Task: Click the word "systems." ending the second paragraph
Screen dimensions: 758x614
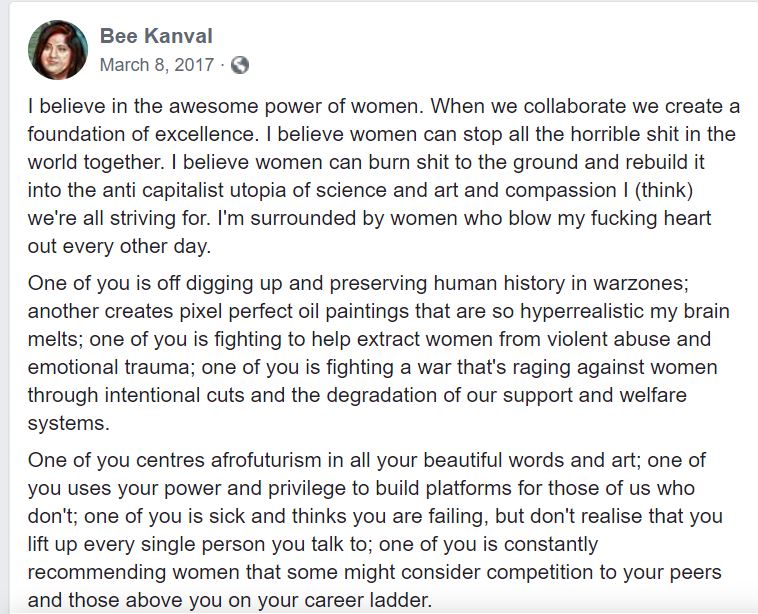Action: pos(64,423)
